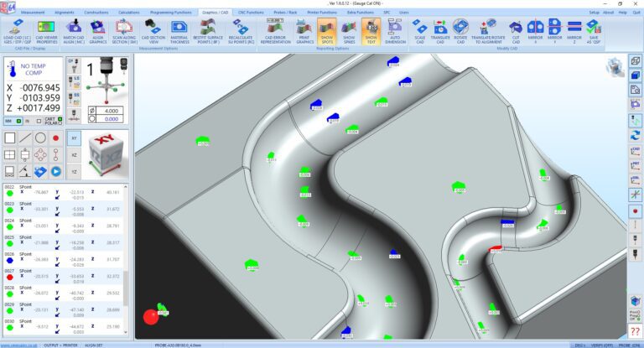The height and width of the screenshot is (348, 644).
Task: Select the Match CAD Align tool
Action: 74,32
